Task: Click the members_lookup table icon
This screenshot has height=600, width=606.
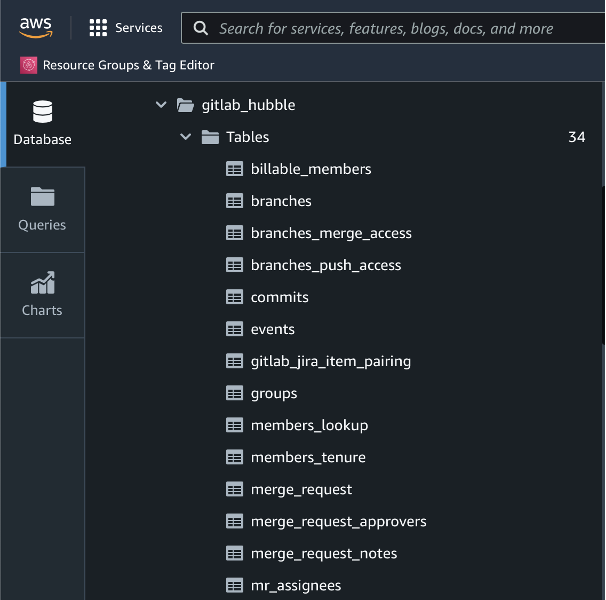Action: click(x=235, y=425)
